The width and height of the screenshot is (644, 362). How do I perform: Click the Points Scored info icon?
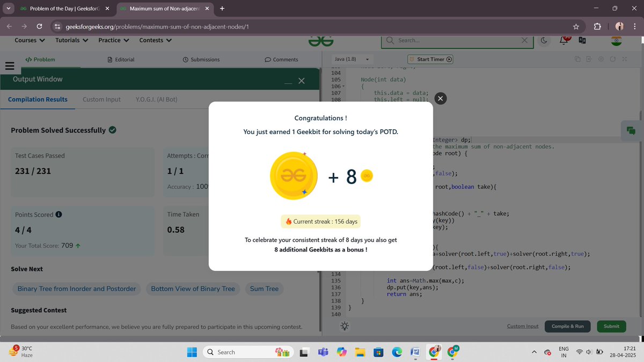coord(58,215)
